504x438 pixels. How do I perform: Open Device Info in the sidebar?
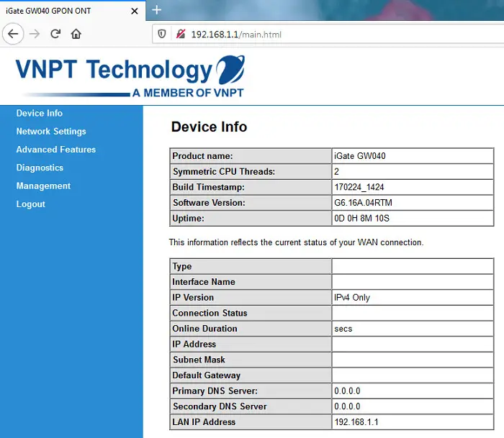pyautogui.click(x=39, y=113)
